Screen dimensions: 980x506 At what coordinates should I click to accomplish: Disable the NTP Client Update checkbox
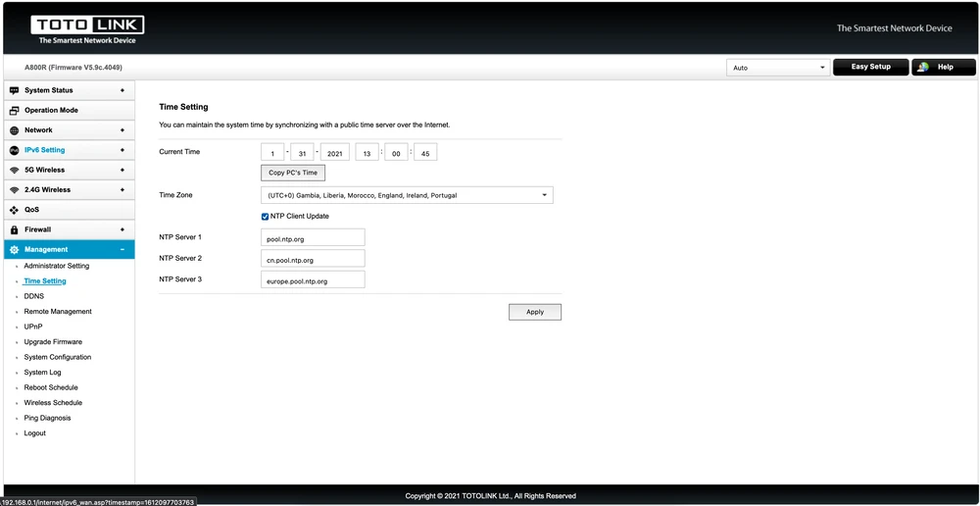tap(265, 216)
